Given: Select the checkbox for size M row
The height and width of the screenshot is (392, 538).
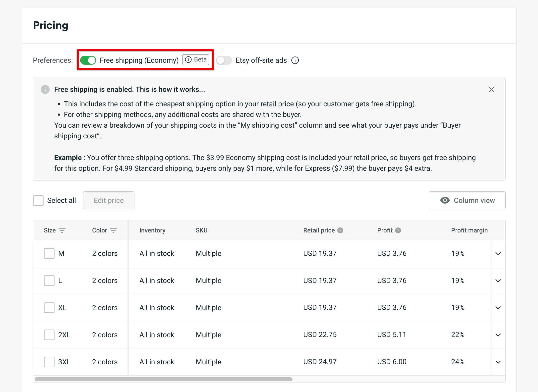Looking at the screenshot, I should click(x=49, y=253).
